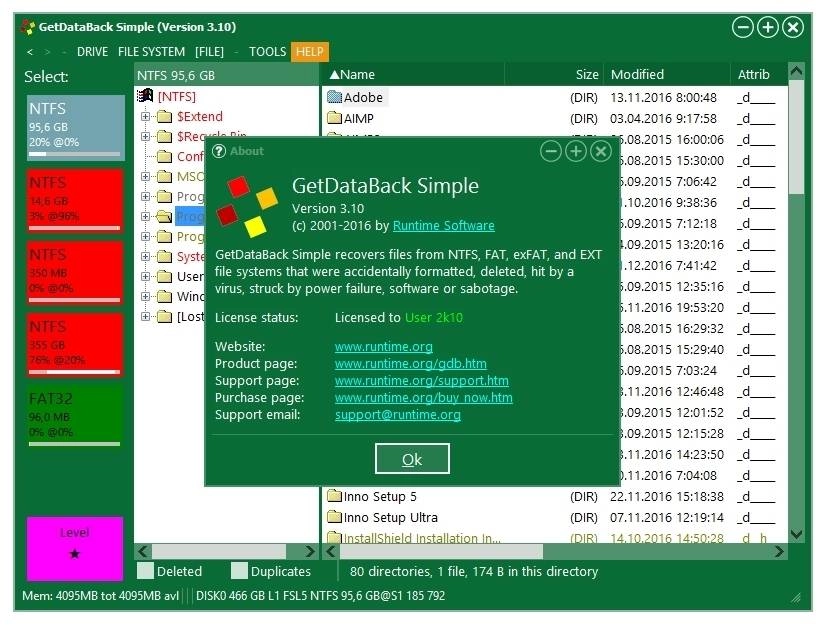Expand the highlighted Prog folder node

tap(145, 217)
